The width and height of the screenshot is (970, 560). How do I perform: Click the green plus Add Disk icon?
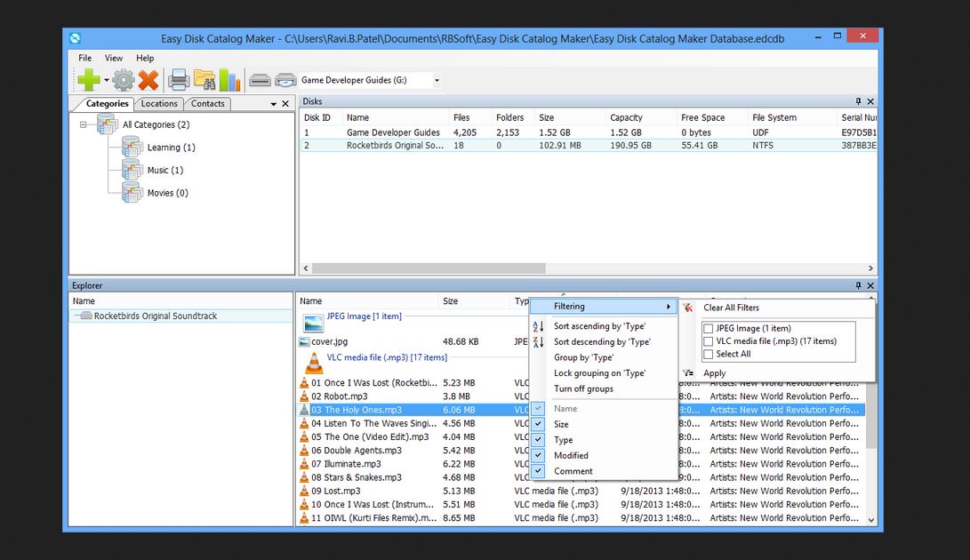pos(88,80)
